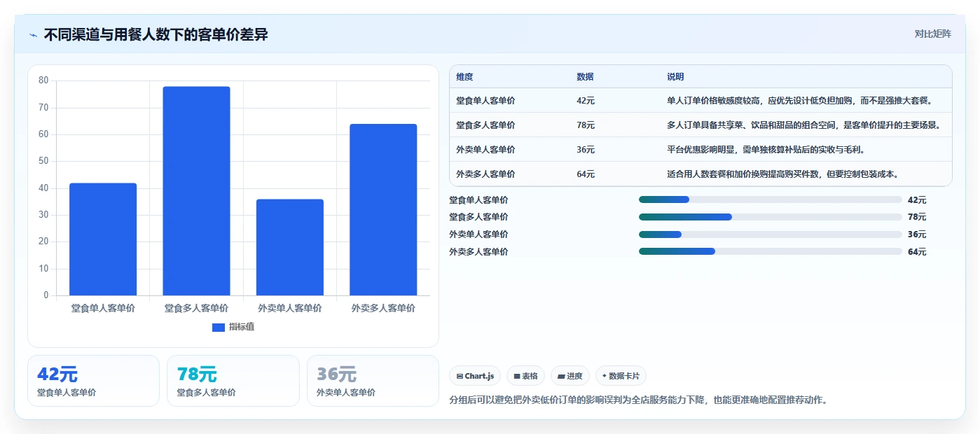Click the 堂食多人客单价 bar in chart
980x434 pixels.
point(196,191)
